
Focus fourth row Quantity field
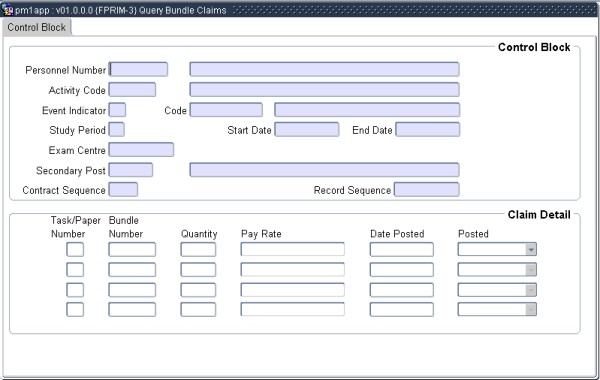coord(198,309)
